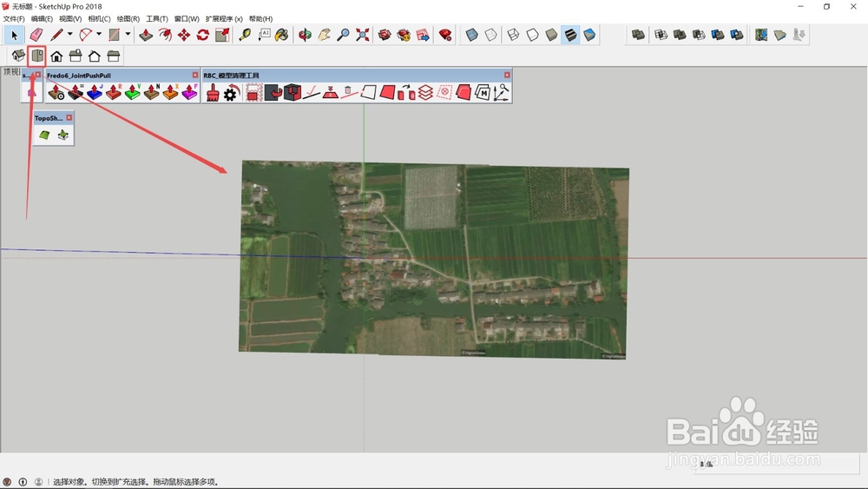Open the 相机(C) menu
Screen dimensions: 868x489
99,19
